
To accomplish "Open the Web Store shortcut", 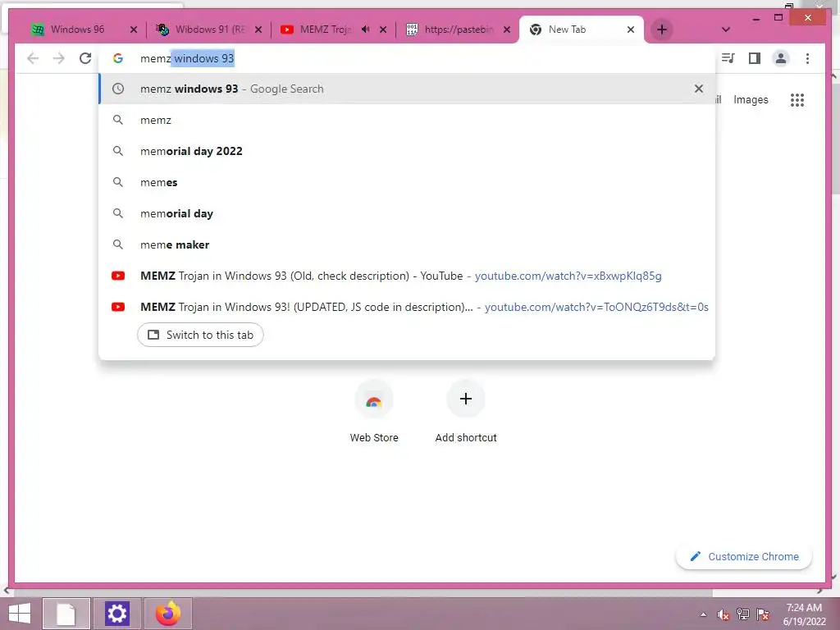I will point(374,412).
